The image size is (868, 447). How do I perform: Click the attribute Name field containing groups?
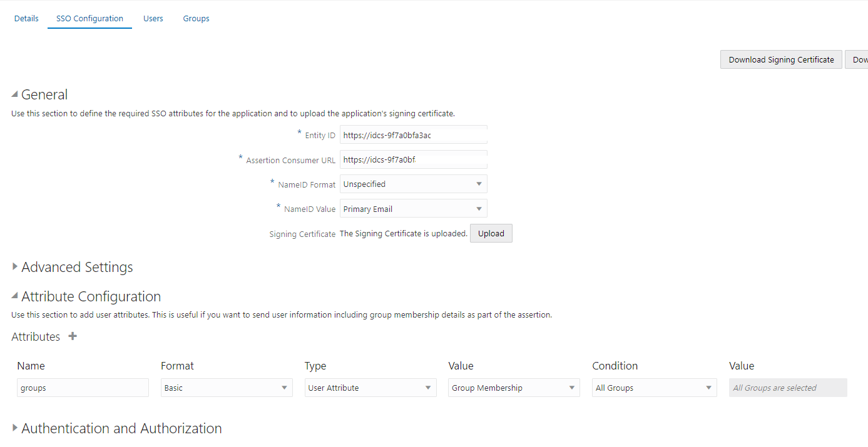pyautogui.click(x=82, y=387)
